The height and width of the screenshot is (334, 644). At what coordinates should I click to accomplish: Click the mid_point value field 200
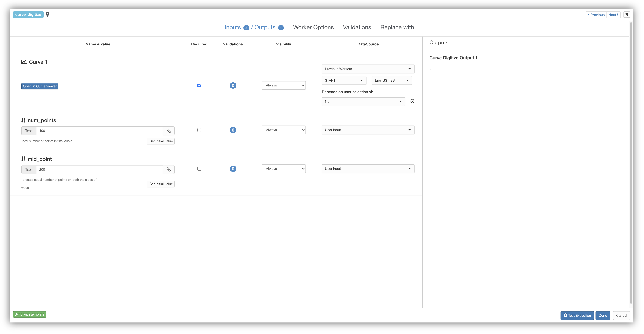pos(99,170)
